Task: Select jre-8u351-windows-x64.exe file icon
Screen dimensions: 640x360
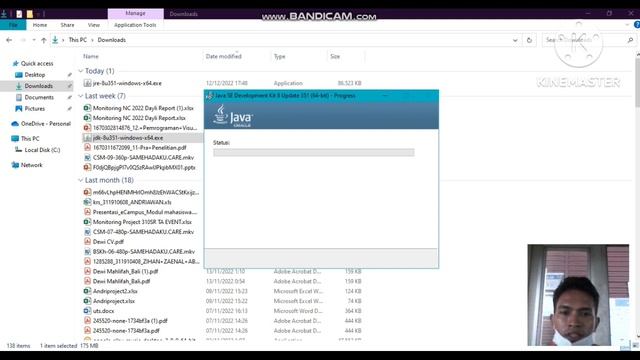Action: coord(87,83)
